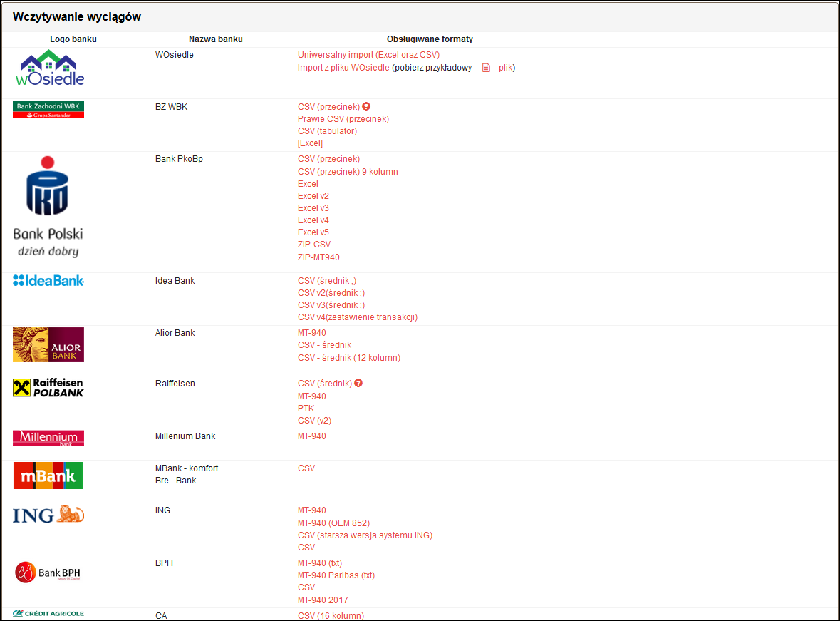Image resolution: width=840 pixels, height=621 pixels.
Task: Select PkoBp ZIP-CSV format
Action: 314,245
